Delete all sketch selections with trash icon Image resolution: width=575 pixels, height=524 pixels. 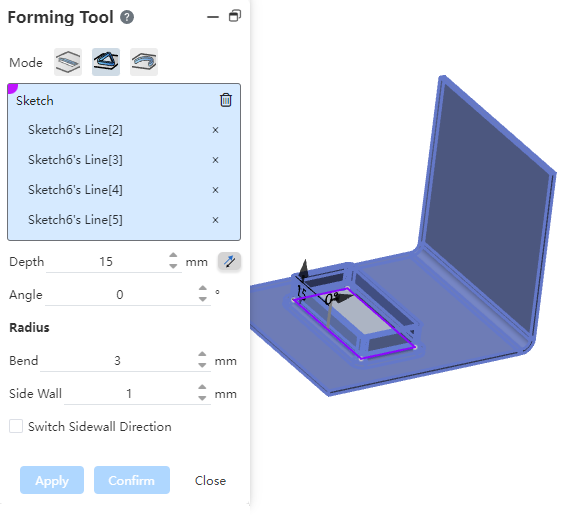click(x=226, y=100)
